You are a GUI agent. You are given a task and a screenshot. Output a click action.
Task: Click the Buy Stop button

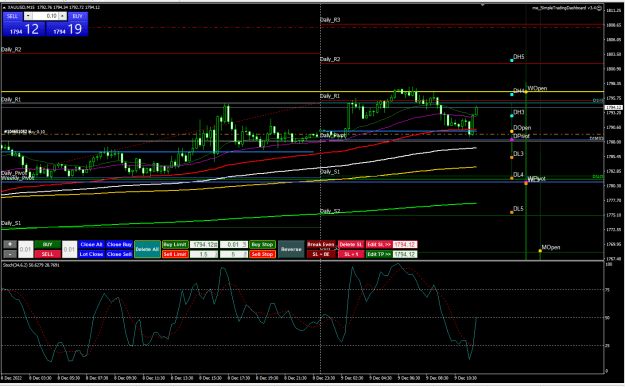(x=262, y=244)
